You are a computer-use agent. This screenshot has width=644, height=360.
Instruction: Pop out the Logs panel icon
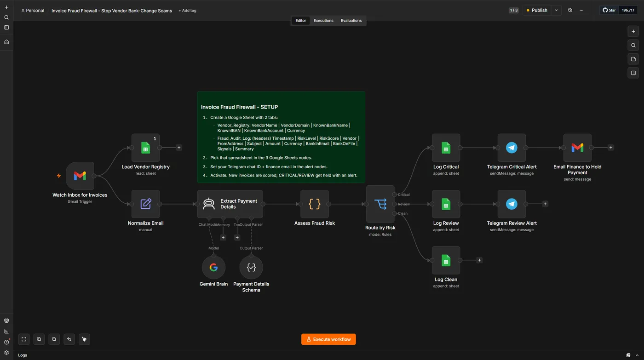click(629, 355)
